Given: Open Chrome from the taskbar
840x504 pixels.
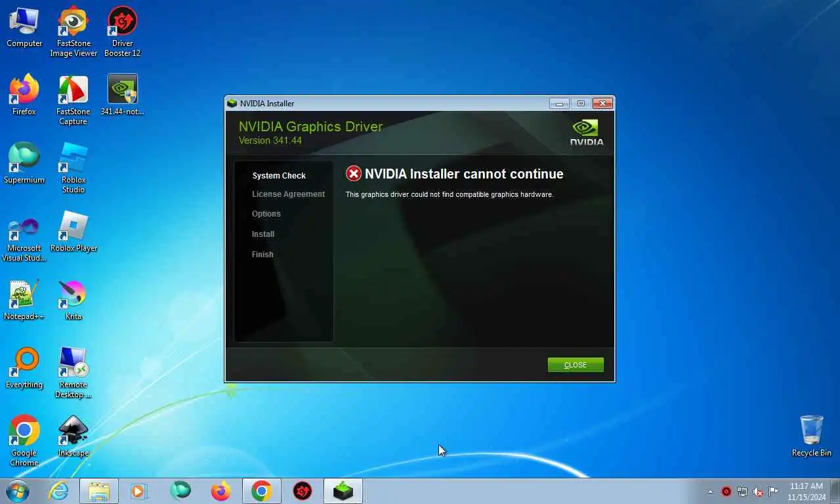Looking at the screenshot, I should point(262,491).
